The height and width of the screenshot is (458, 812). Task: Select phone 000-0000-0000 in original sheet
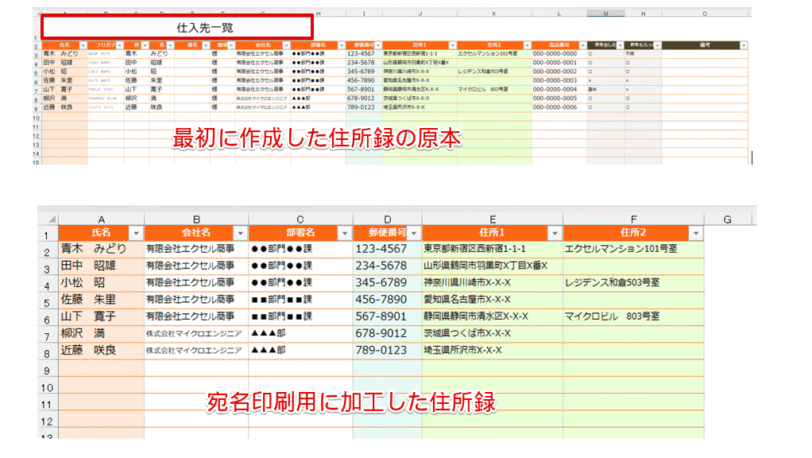[x=559, y=54]
